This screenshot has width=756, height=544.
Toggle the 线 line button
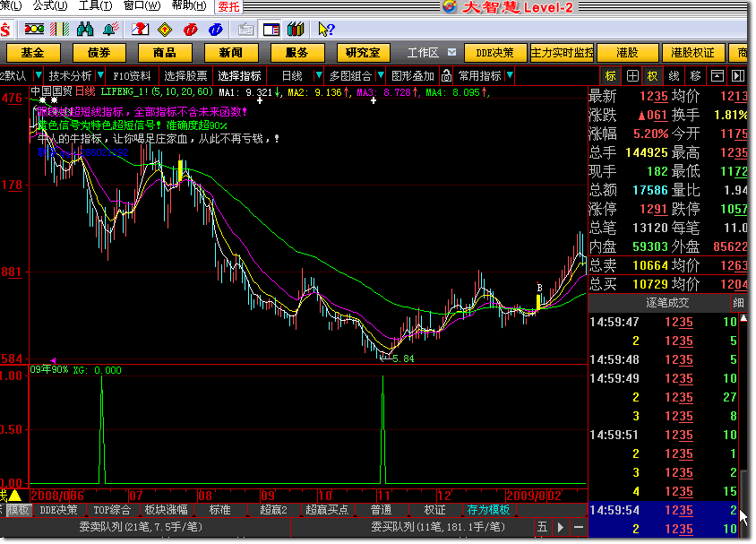[674, 75]
